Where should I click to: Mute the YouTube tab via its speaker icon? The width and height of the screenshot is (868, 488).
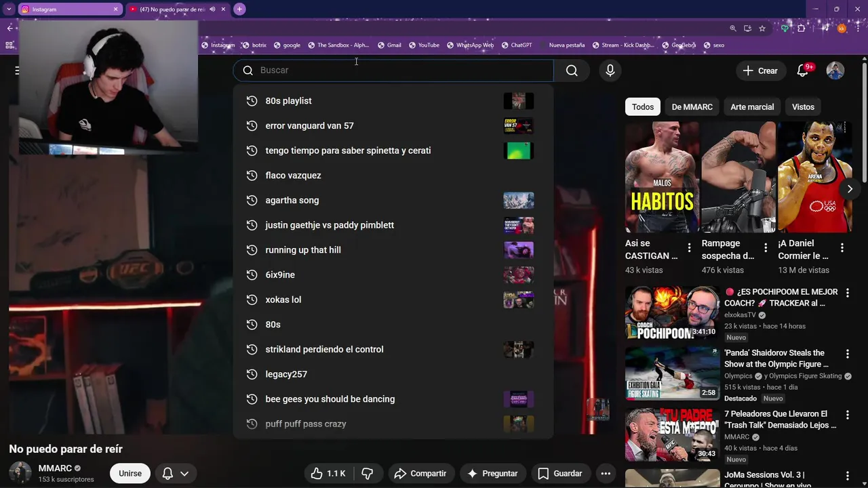(212, 9)
